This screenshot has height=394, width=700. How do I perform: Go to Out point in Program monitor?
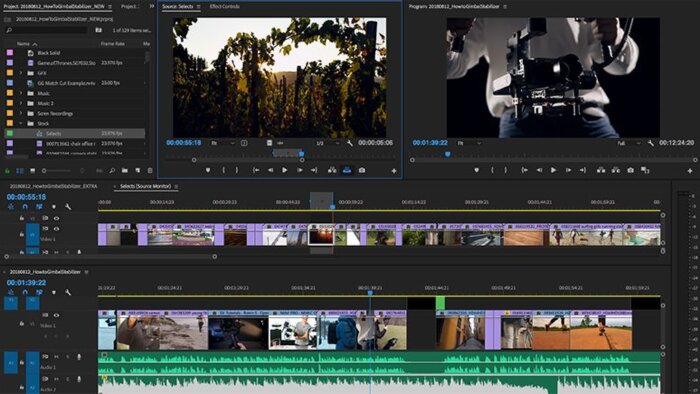(x=583, y=170)
